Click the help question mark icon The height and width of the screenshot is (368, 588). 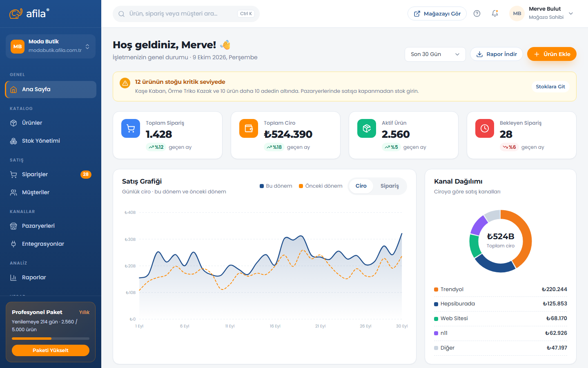pyautogui.click(x=477, y=13)
